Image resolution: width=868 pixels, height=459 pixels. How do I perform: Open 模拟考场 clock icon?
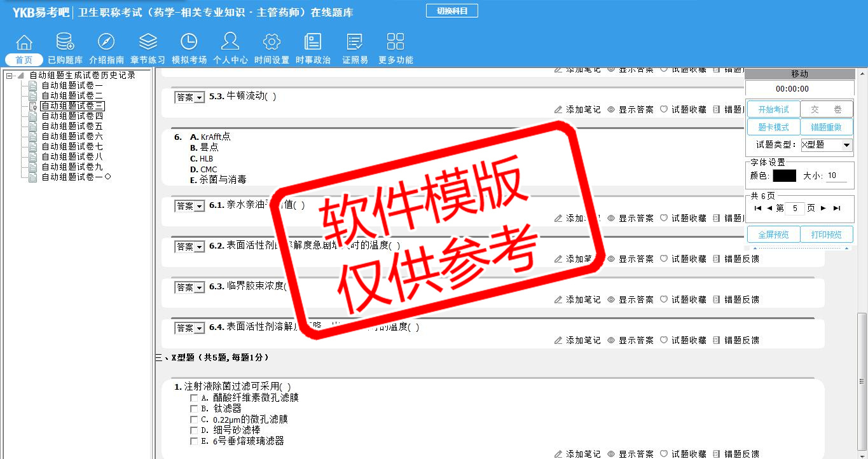click(189, 43)
